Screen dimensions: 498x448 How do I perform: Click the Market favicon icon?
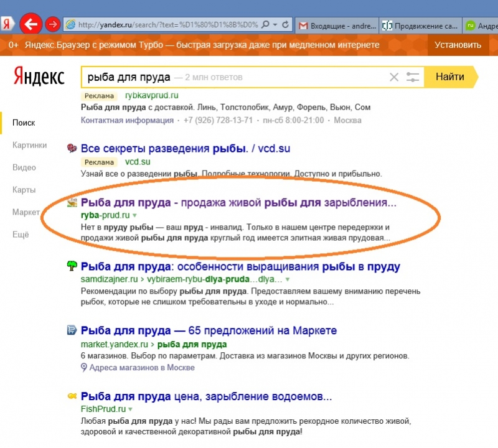click(72, 330)
